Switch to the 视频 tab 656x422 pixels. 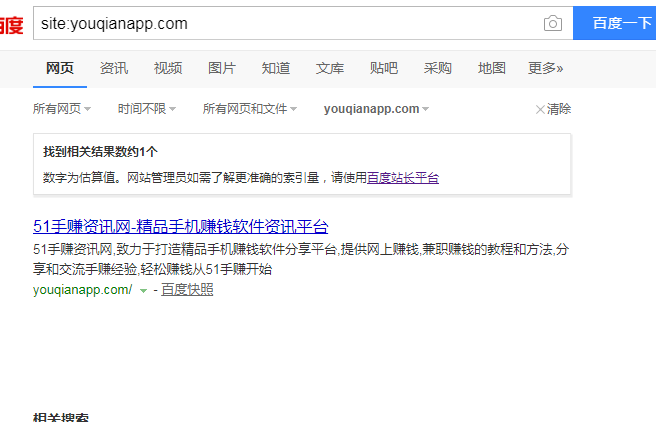pyautogui.click(x=168, y=68)
